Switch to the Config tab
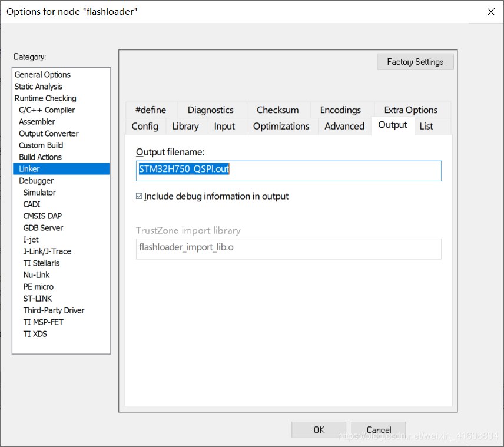 tap(145, 126)
